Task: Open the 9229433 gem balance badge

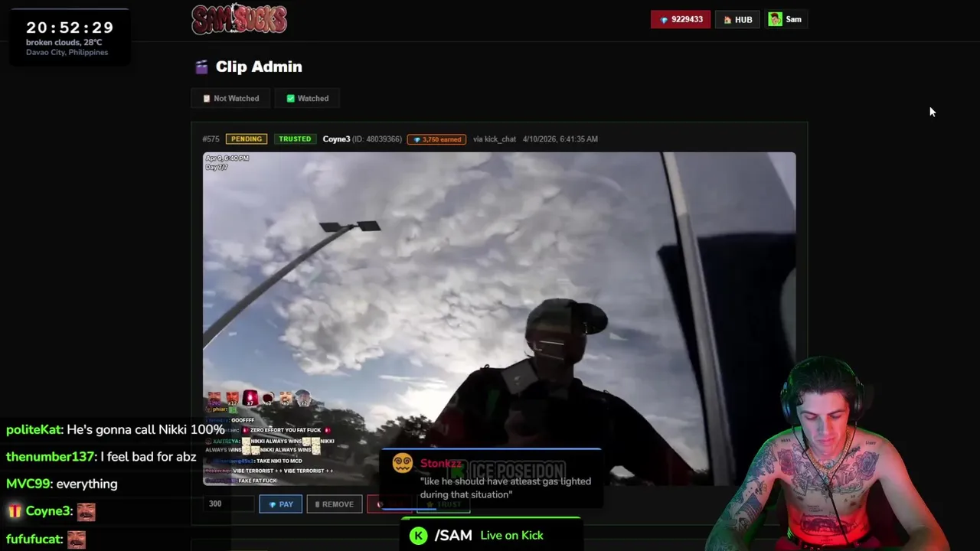Action: [x=680, y=19]
